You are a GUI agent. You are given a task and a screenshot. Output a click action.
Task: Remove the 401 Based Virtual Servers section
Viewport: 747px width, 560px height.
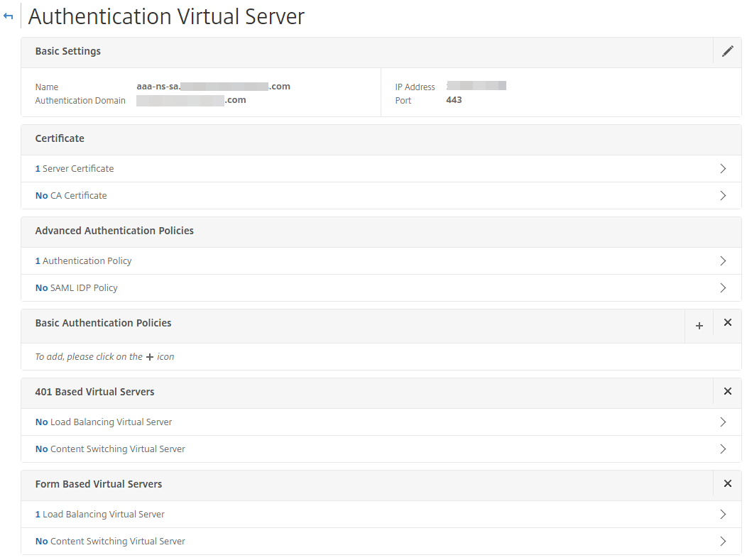727,392
